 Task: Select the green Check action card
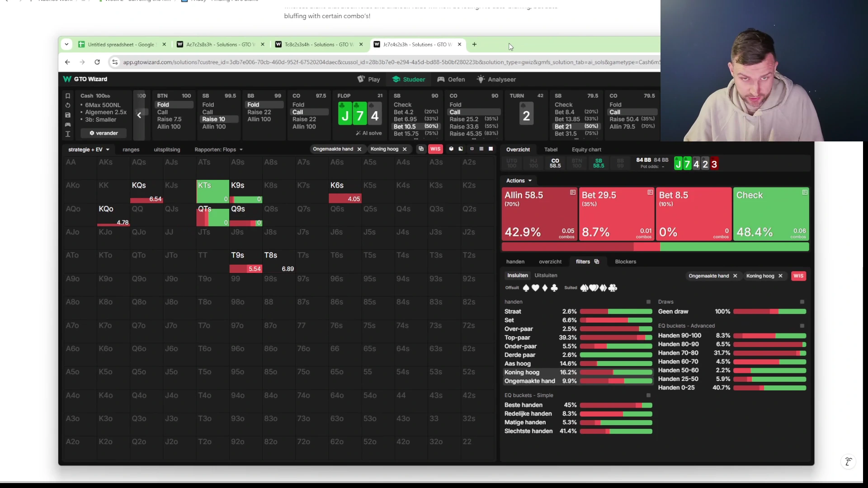[771, 214]
